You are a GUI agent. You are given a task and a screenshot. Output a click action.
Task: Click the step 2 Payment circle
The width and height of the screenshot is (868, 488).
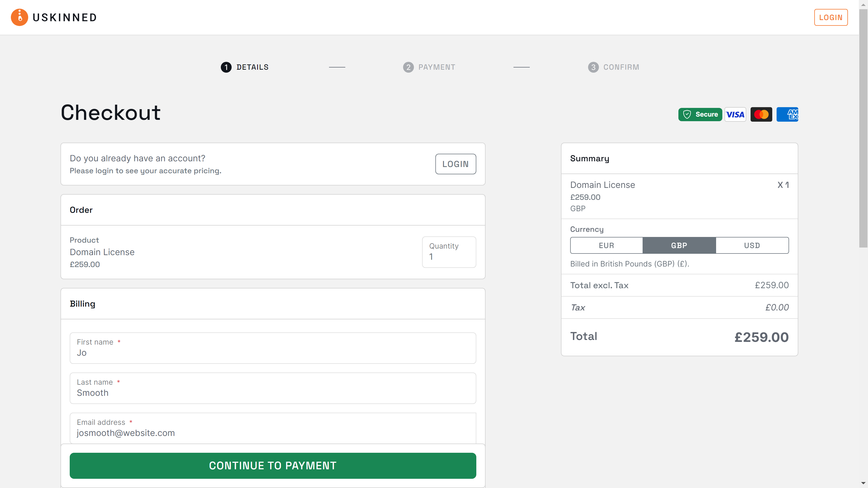coord(408,67)
